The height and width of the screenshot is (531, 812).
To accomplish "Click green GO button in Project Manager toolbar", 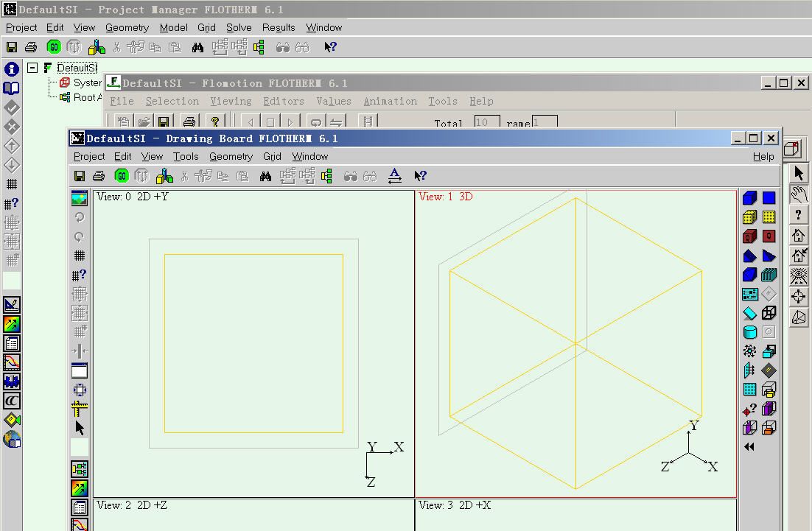I will tap(54, 47).
